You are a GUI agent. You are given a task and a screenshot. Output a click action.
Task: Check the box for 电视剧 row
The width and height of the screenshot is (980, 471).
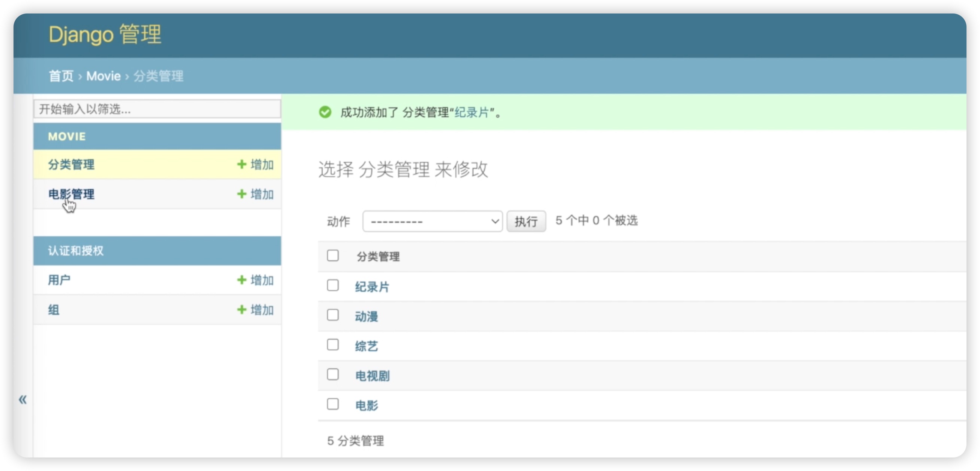[x=333, y=374]
